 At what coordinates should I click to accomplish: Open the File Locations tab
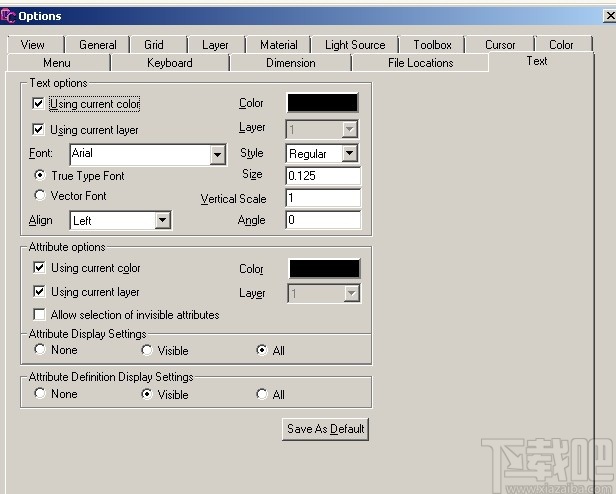tap(420, 63)
